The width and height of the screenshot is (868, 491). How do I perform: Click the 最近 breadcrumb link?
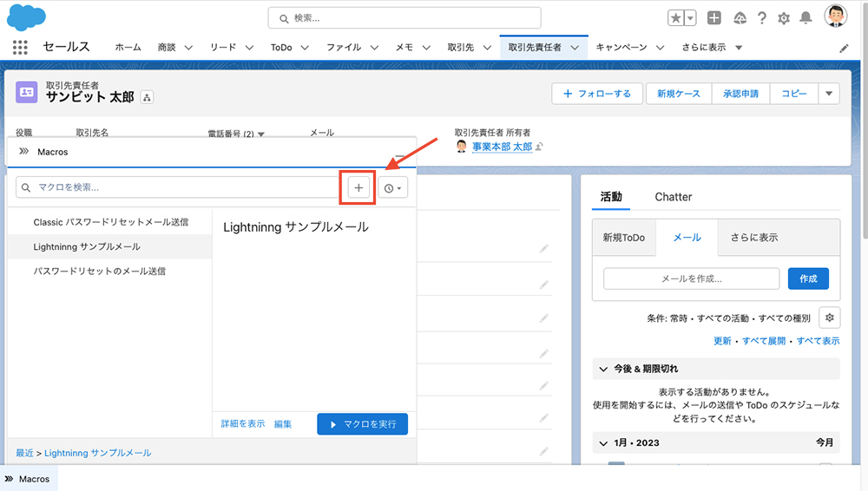[24, 453]
